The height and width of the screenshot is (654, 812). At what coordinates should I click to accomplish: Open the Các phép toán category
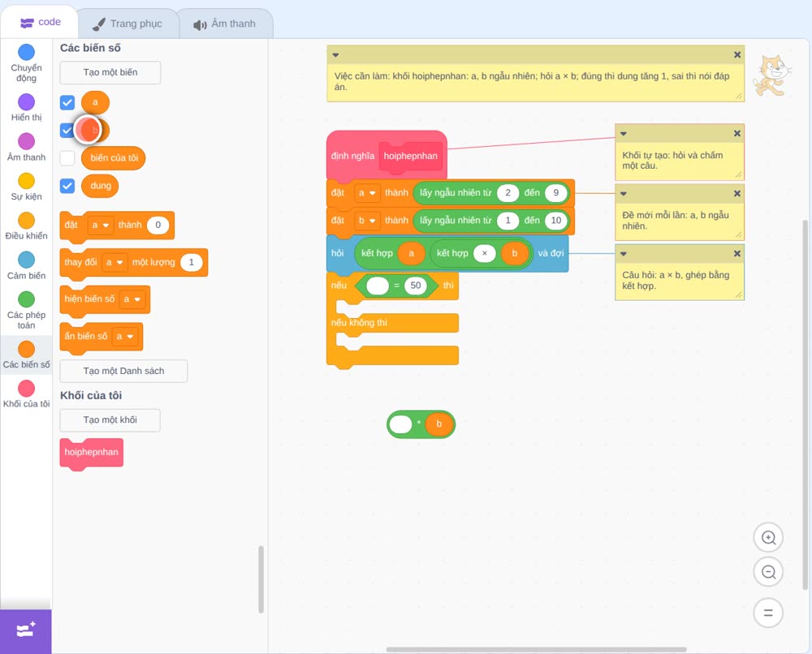(27, 311)
